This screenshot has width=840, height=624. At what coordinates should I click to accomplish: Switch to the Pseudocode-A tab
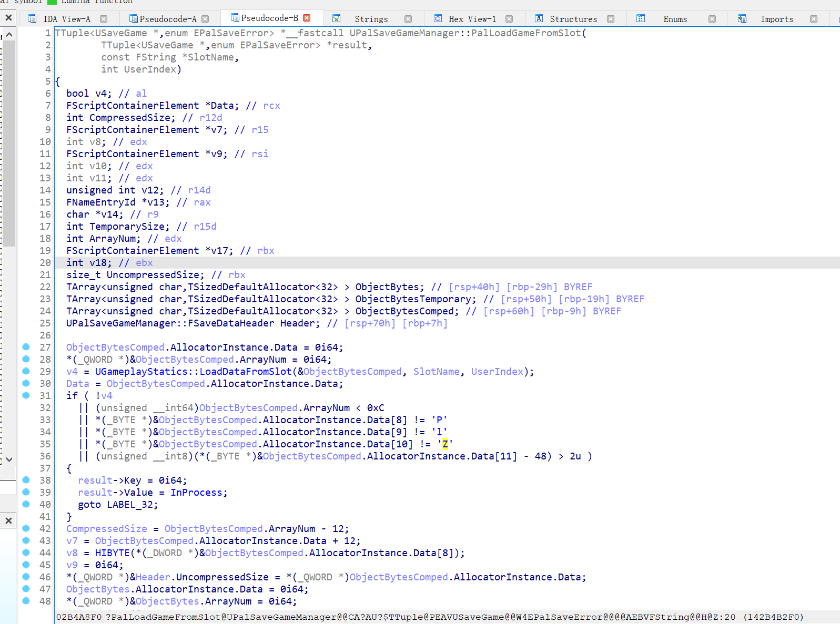point(168,19)
